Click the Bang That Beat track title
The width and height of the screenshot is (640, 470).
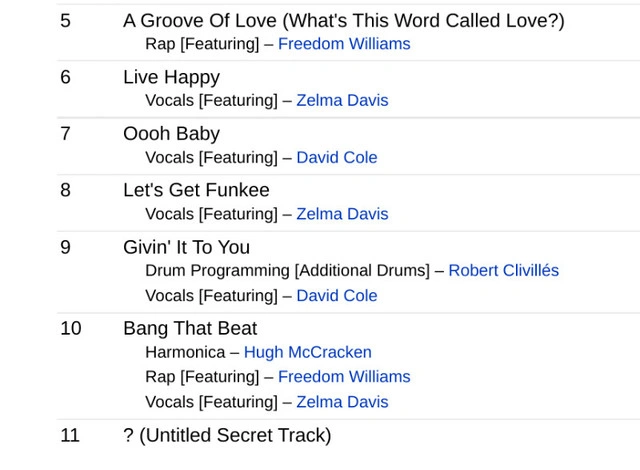pos(190,328)
